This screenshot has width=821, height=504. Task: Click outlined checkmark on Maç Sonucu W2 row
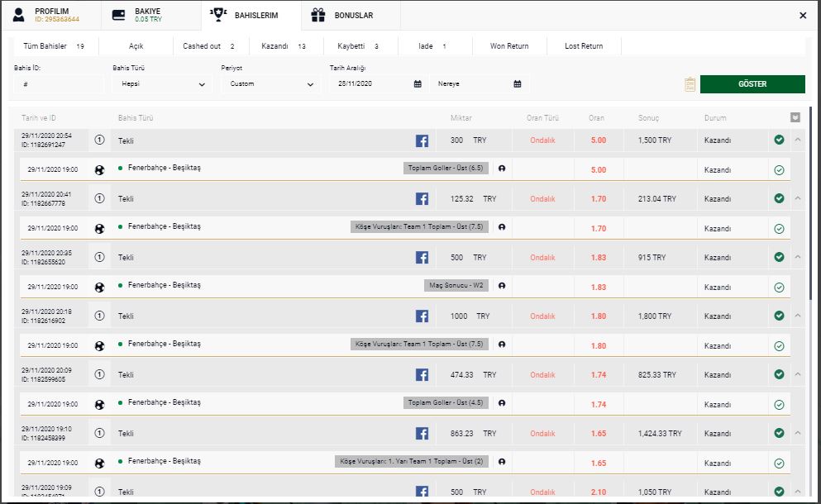coord(779,288)
